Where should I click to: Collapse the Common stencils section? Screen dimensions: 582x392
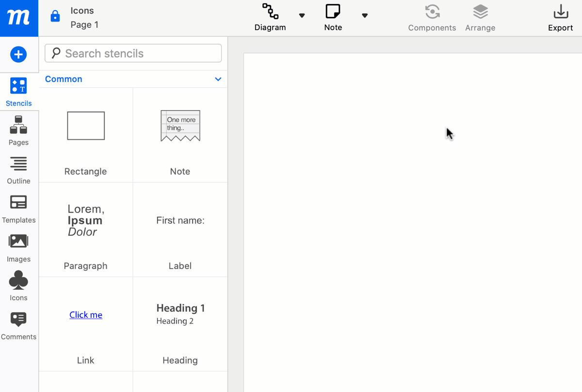click(218, 79)
